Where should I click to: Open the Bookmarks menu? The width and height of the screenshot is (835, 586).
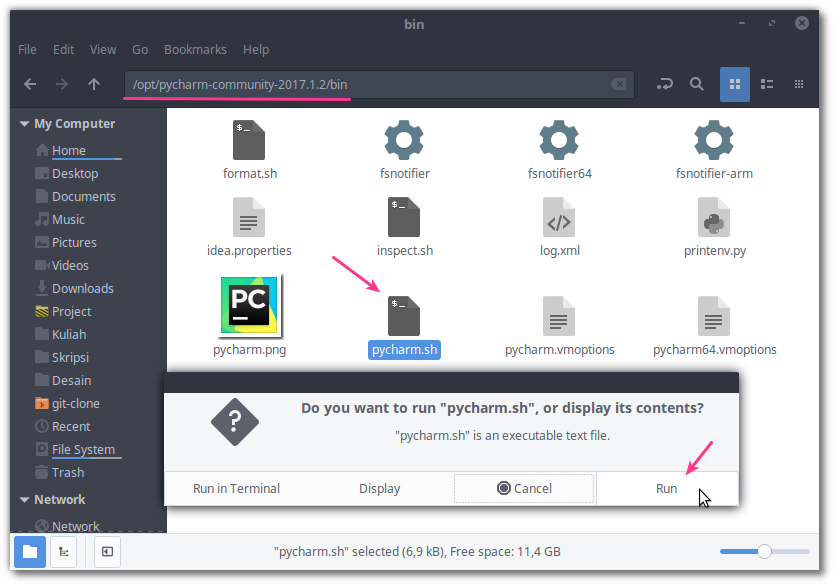[195, 49]
